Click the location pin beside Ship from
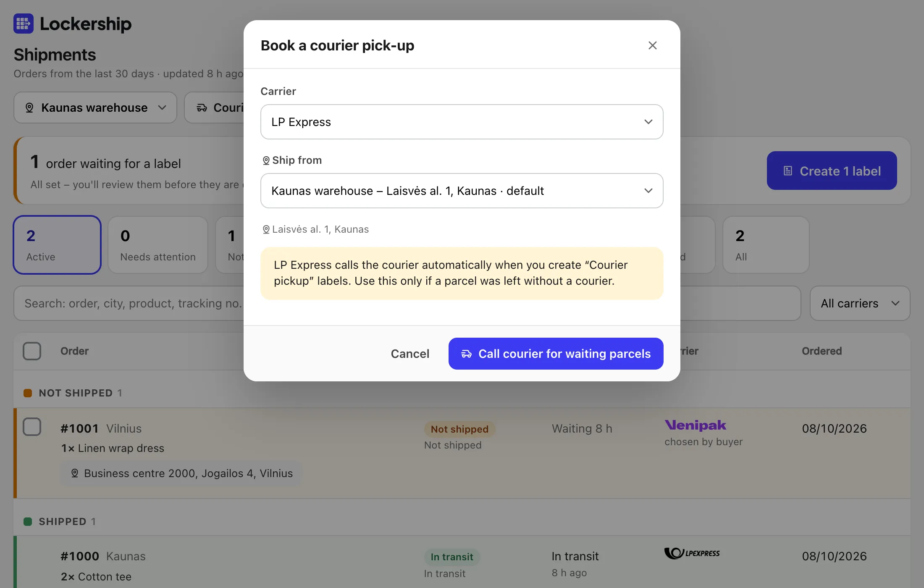Screen dimensions: 924x588 tap(266, 160)
